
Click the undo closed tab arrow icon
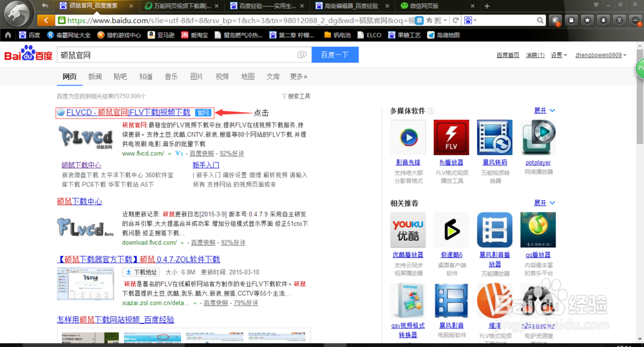pyautogui.click(x=45, y=6)
